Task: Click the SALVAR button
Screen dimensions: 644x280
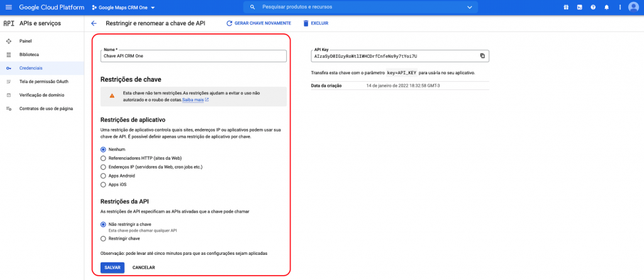Action: pyautogui.click(x=112, y=267)
